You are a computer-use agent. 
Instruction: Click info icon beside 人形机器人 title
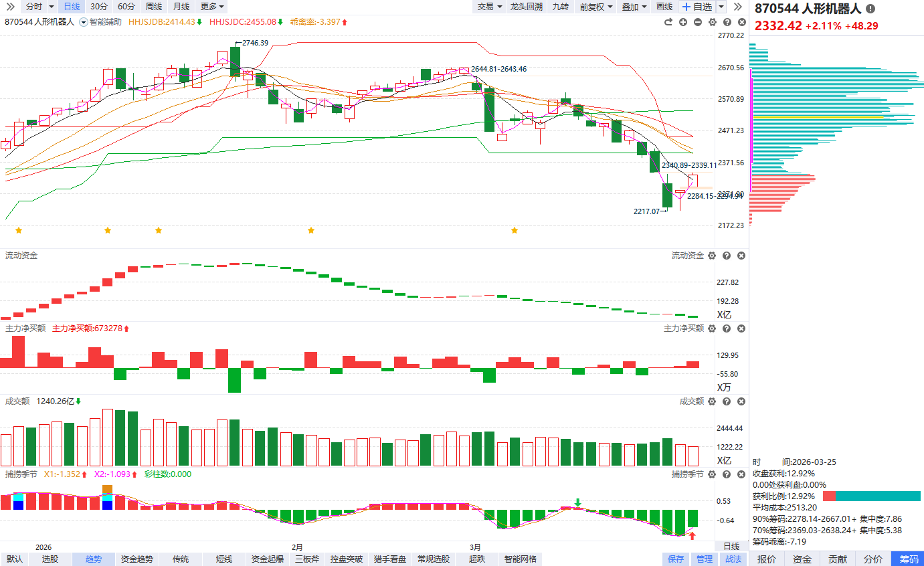pyautogui.click(x=870, y=9)
